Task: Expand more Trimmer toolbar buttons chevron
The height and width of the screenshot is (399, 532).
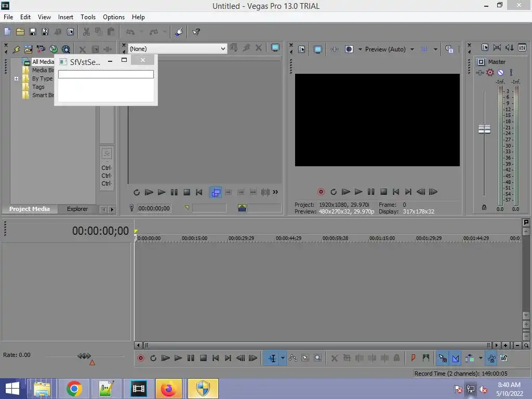Action: click(275, 192)
